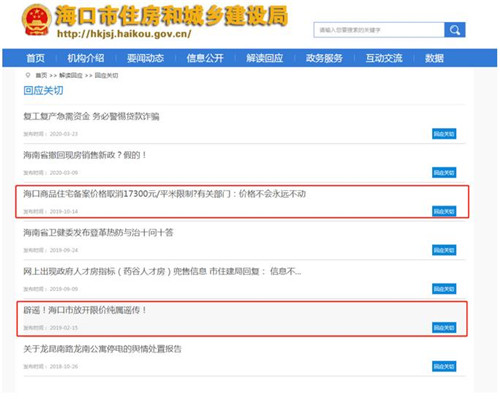Go to the 要闻动态 section

145,58
